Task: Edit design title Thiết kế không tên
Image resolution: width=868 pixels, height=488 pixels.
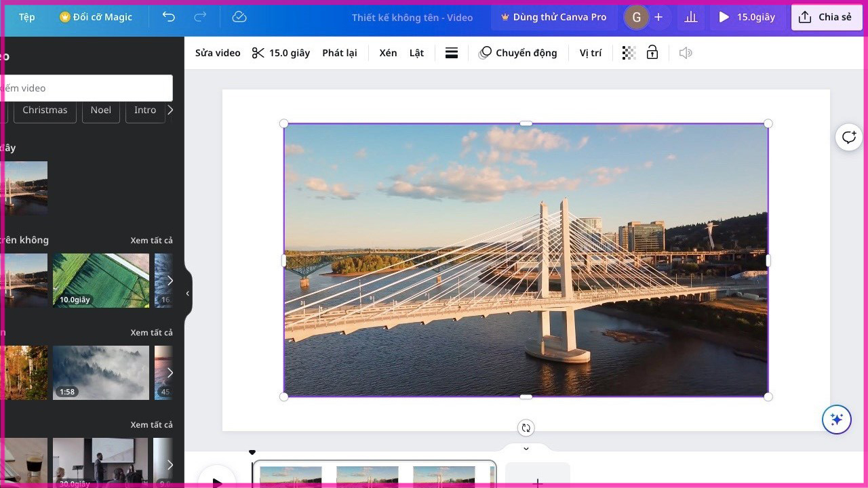Action: coord(412,18)
